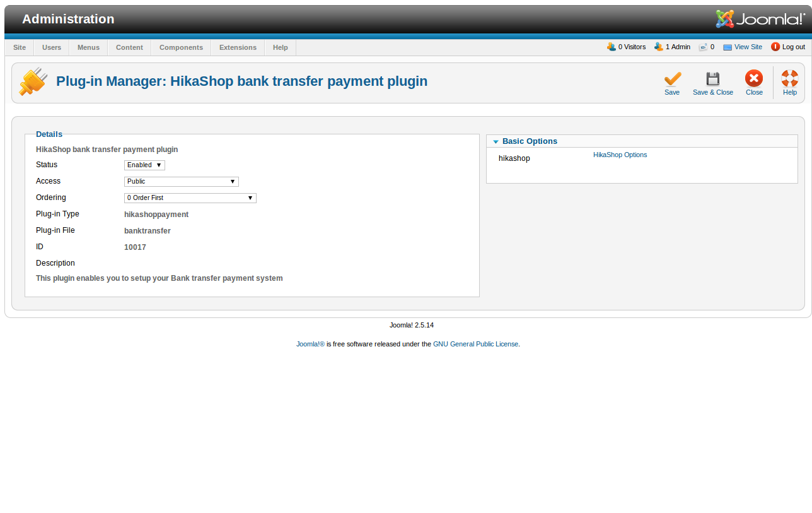Follow the HikaShop Options link
Image resolution: width=812 pixels, height=513 pixels.
620,155
